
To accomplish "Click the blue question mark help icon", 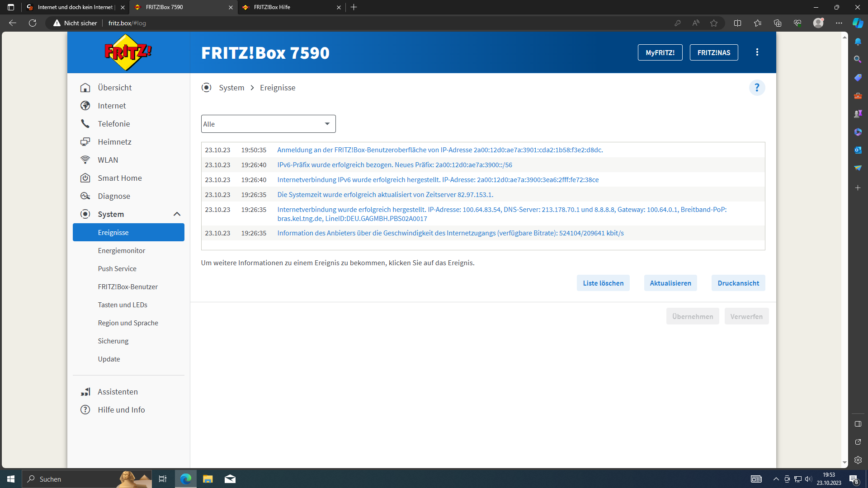I will point(757,88).
